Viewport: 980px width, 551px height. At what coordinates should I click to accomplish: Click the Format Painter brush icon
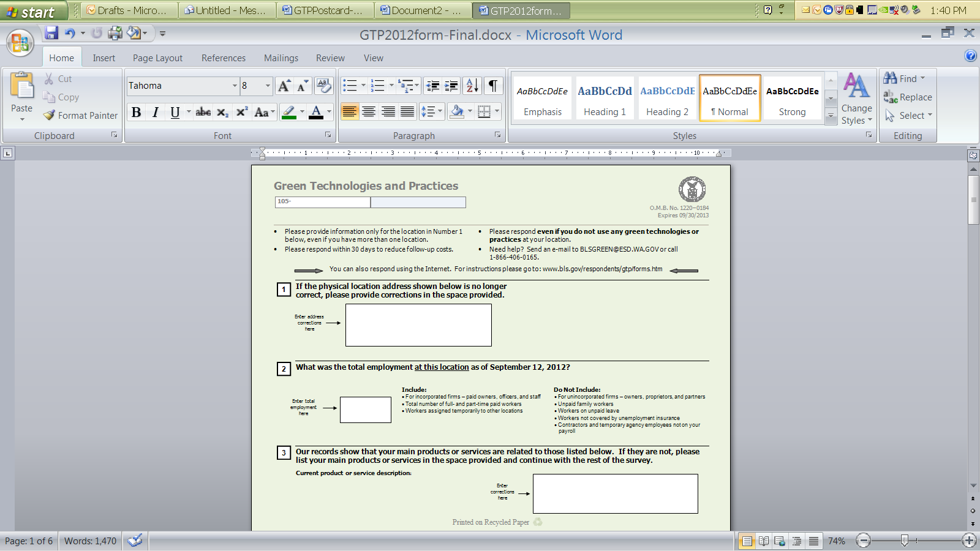50,115
